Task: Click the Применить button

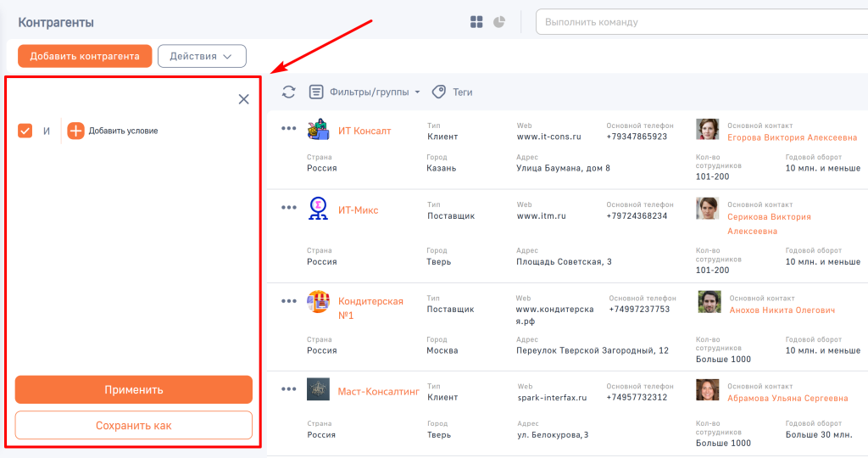Action: pyautogui.click(x=134, y=390)
